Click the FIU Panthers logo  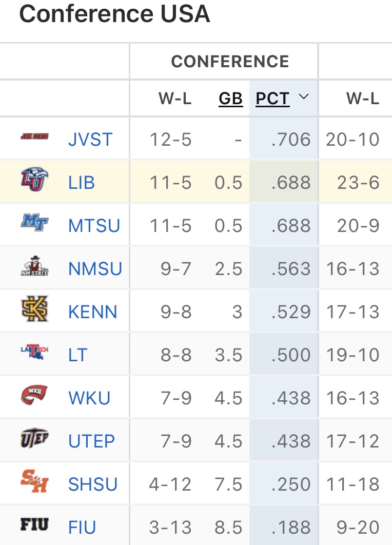click(34, 525)
